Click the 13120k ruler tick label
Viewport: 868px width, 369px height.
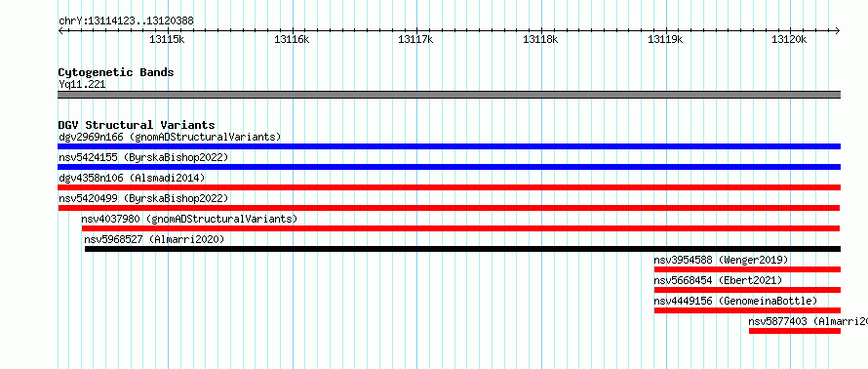pos(790,40)
